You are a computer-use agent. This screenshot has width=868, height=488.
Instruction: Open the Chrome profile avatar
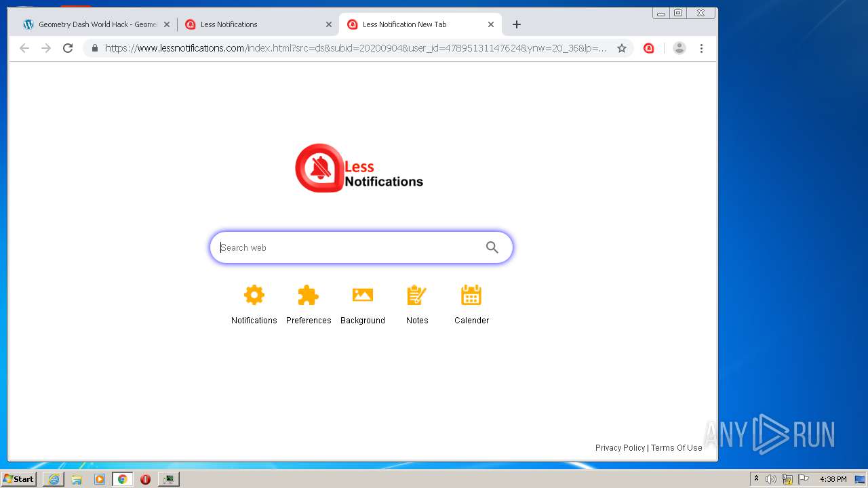coord(679,48)
